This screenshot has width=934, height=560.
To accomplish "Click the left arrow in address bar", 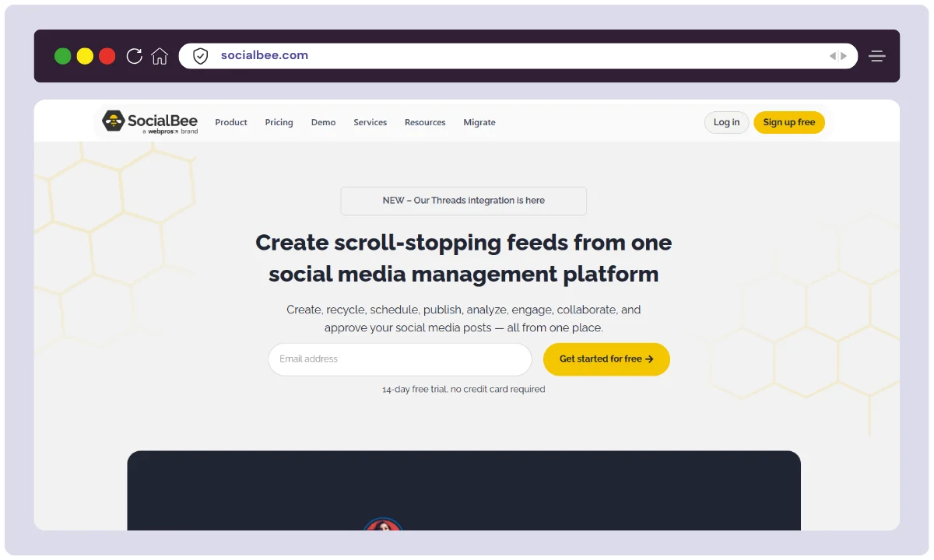I will click(832, 56).
